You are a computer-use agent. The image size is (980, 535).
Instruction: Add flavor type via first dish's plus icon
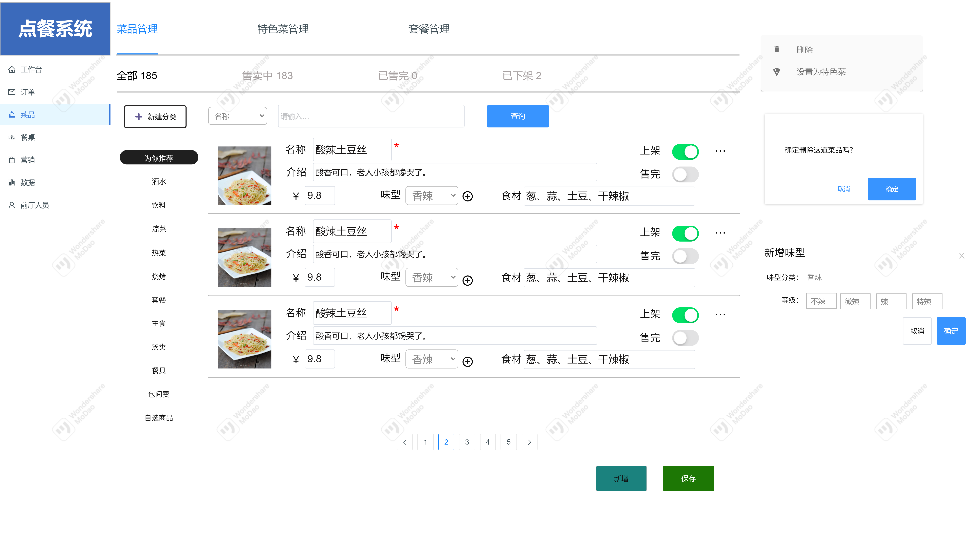click(467, 196)
